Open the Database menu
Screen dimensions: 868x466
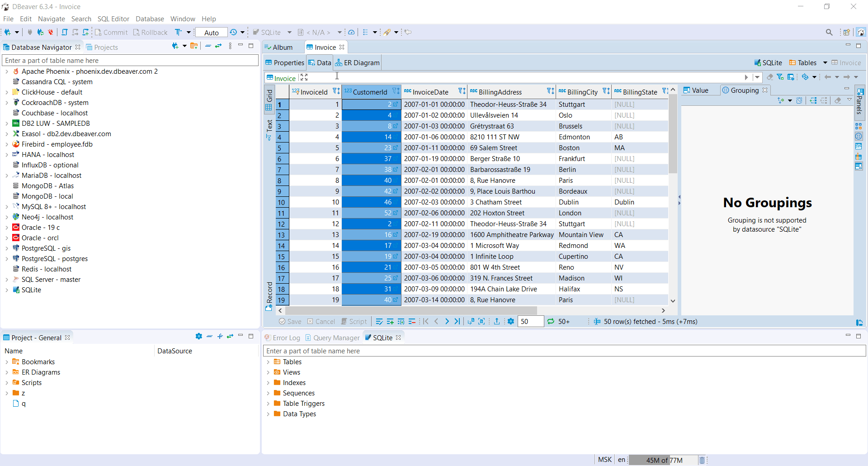click(x=150, y=19)
